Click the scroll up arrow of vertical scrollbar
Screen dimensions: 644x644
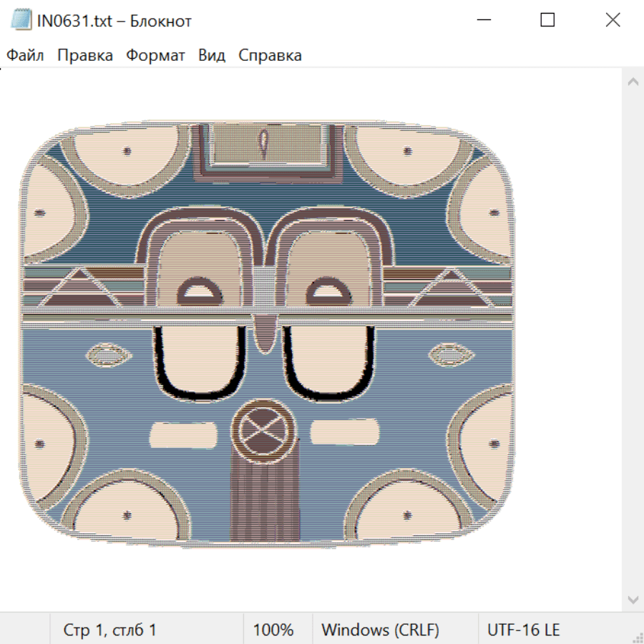(x=633, y=82)
